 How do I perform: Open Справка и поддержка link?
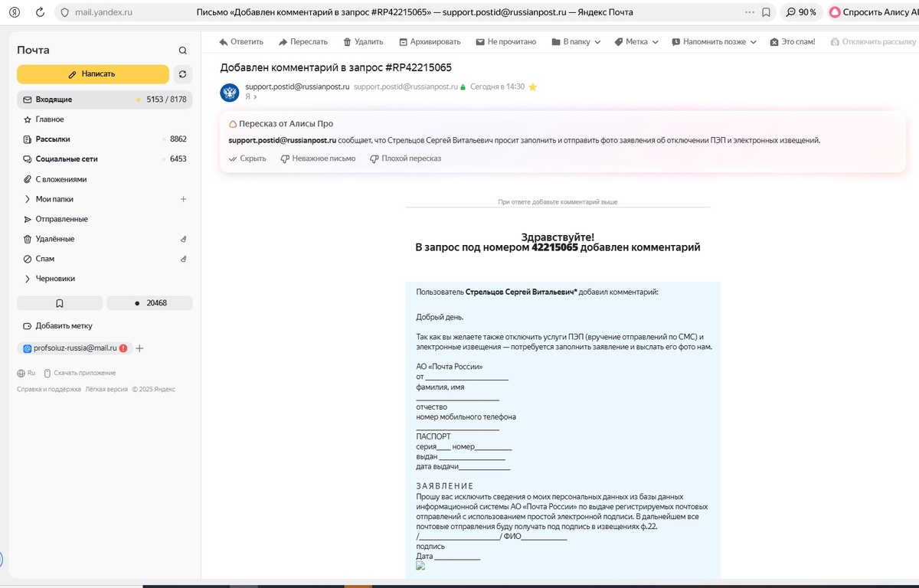[49, 389]
